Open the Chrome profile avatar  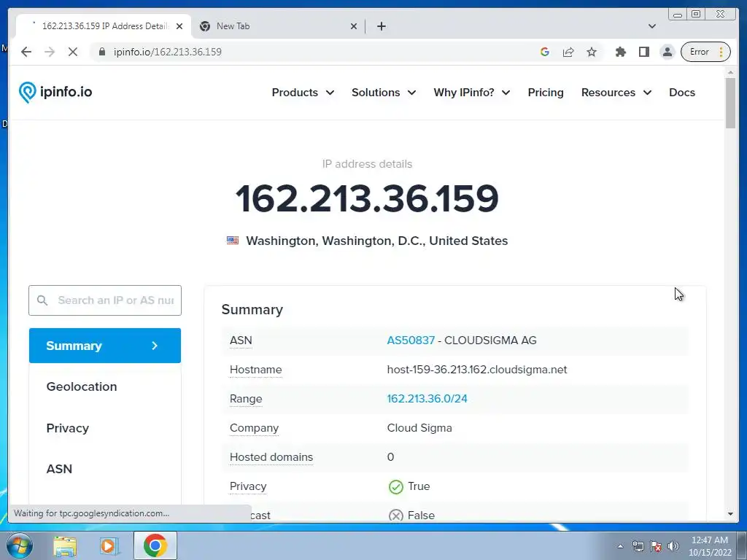click(x=667, y=52)
